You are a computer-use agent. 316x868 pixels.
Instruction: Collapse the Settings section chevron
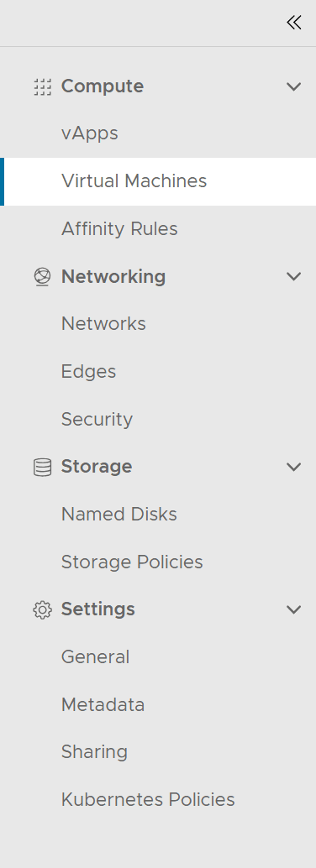point(294,609)
